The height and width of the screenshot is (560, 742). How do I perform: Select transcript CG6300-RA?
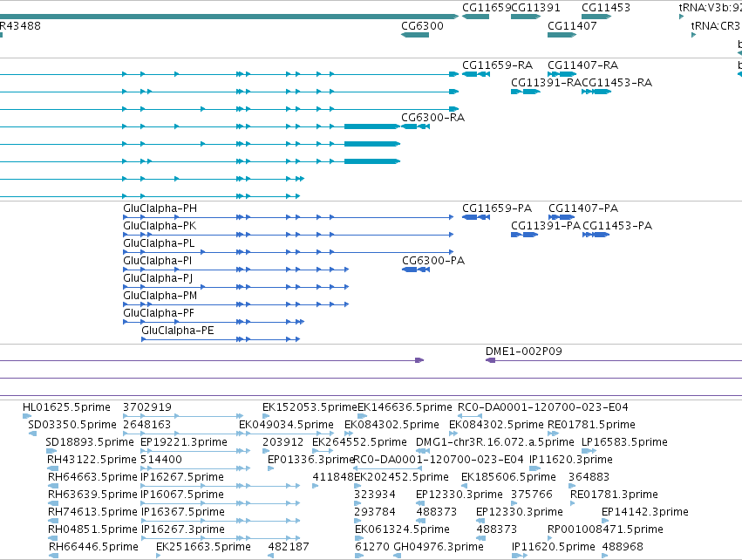[433, 118]
